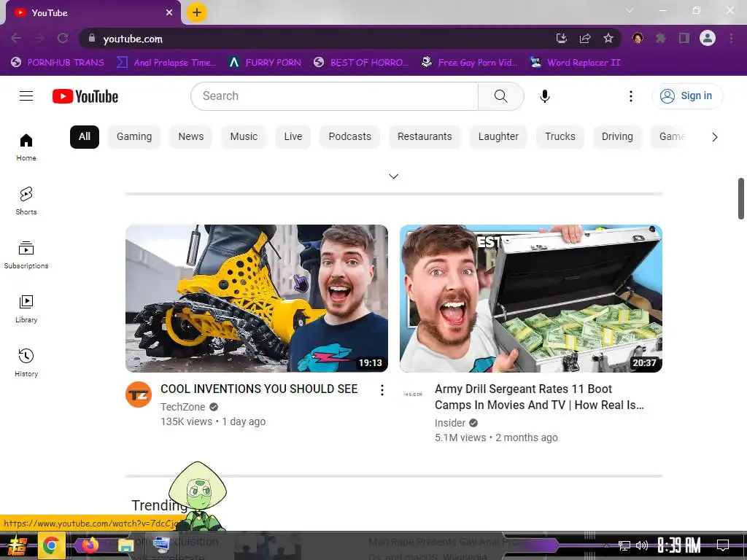Screen dimensions: 747x560
Task: Open the BEST OF HORRO... bookmark
Action: (x=361, y=63)
